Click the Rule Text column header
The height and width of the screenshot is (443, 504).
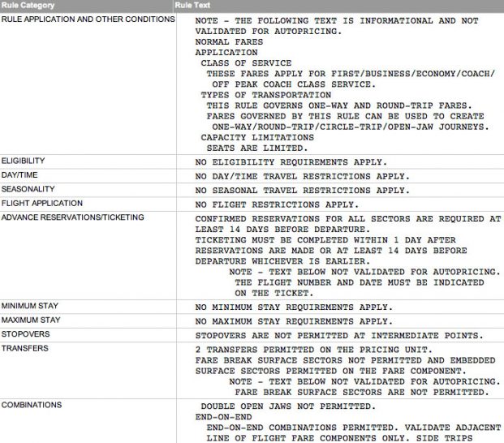193,6
